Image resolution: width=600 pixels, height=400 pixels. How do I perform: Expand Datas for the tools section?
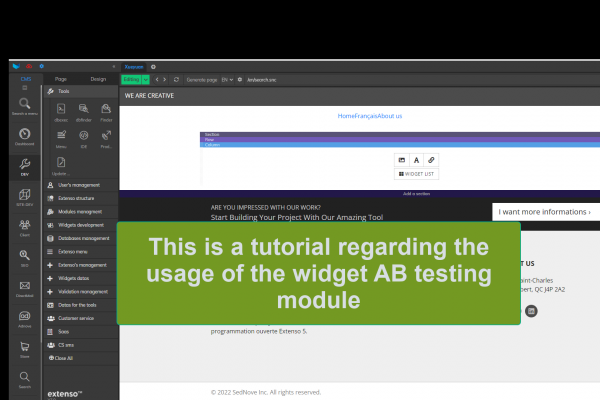click(x=81, y=305)
